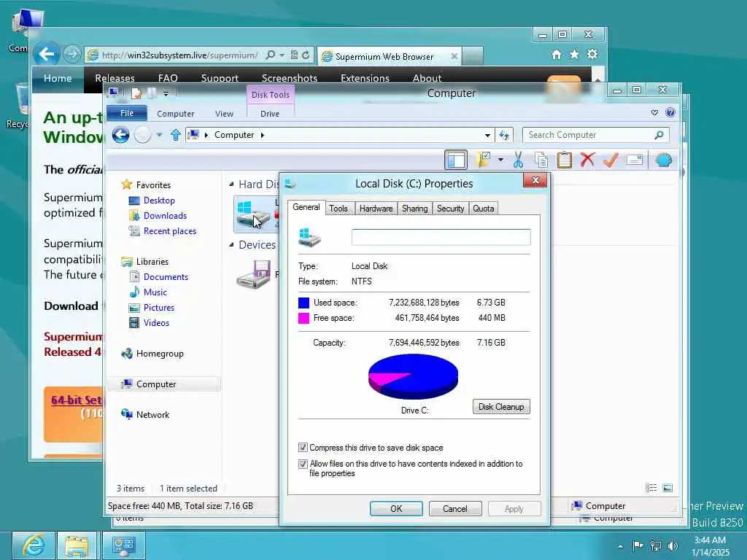This screenshot has height=560, width=747.
Task: Select Downloads under Favorites
Action: [x=165, y=216]
